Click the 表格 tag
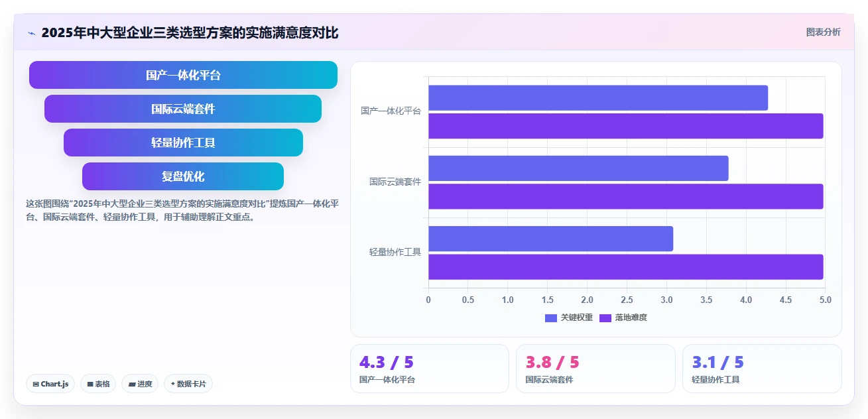Image resolution: width=868 pixels, height=419 pixels. 98,384
